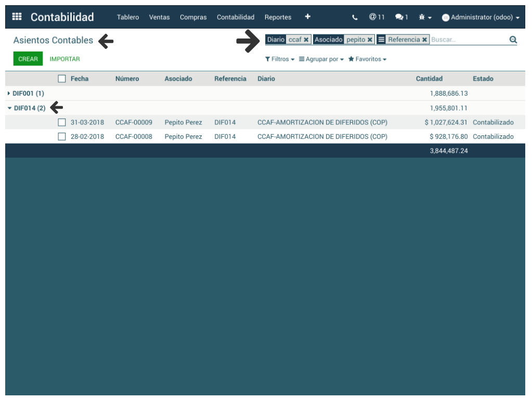Click in the Buscar search field
This screenshot has height=399, width=532.
tap(468, 40)
